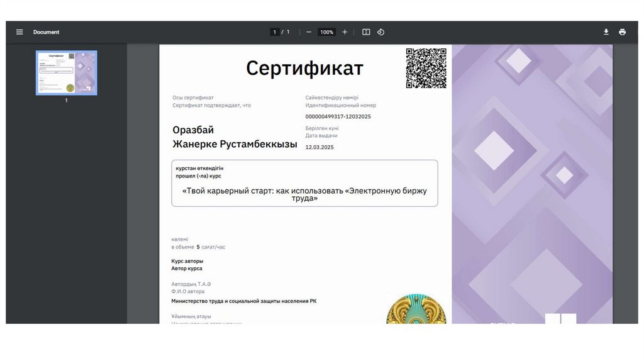The width and height of the screenshot is (644, 361).
Task: Click the Берілген күні label
Action: (322, 128)
